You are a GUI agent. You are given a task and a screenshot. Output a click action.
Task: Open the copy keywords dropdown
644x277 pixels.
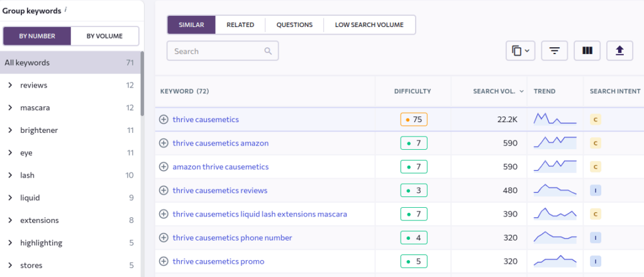click(x=520, y=51)
